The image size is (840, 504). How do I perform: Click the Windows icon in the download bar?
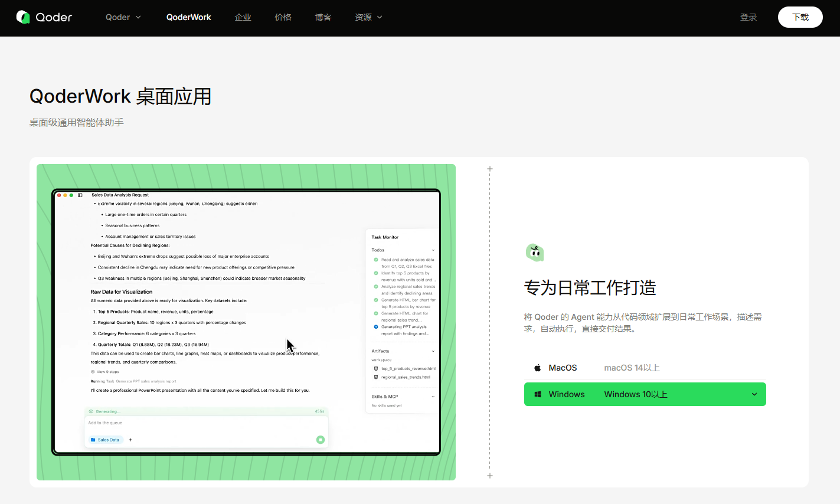539,394
